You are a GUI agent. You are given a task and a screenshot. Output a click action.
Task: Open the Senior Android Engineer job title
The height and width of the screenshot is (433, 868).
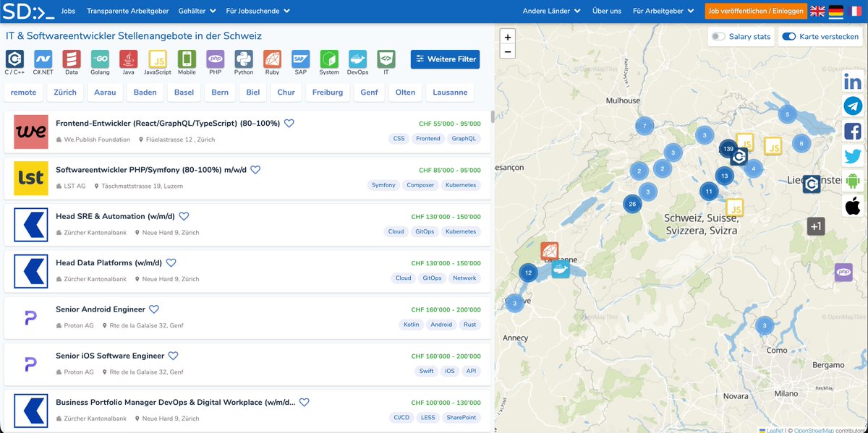101,309
